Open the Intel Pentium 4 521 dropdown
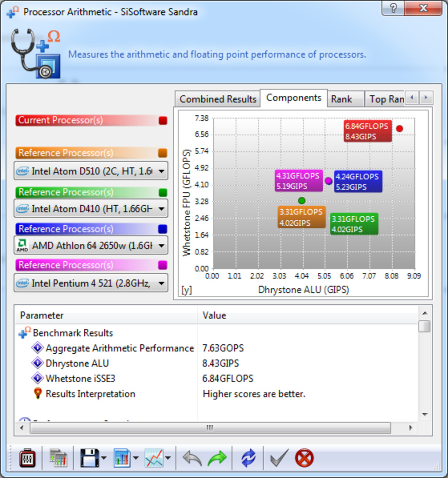 91,283
